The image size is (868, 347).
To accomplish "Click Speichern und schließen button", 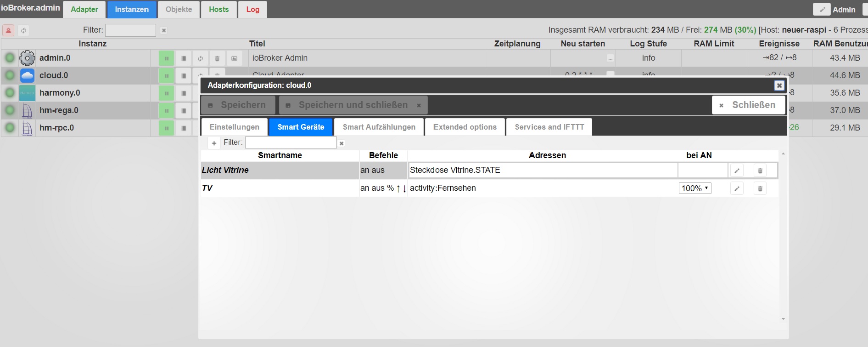I will (353, 105).
